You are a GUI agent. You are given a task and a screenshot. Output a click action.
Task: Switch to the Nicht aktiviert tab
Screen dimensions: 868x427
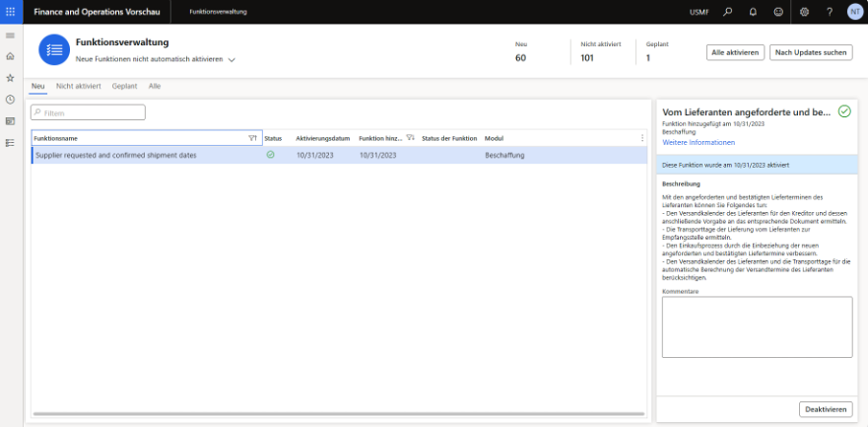[78, 87]
